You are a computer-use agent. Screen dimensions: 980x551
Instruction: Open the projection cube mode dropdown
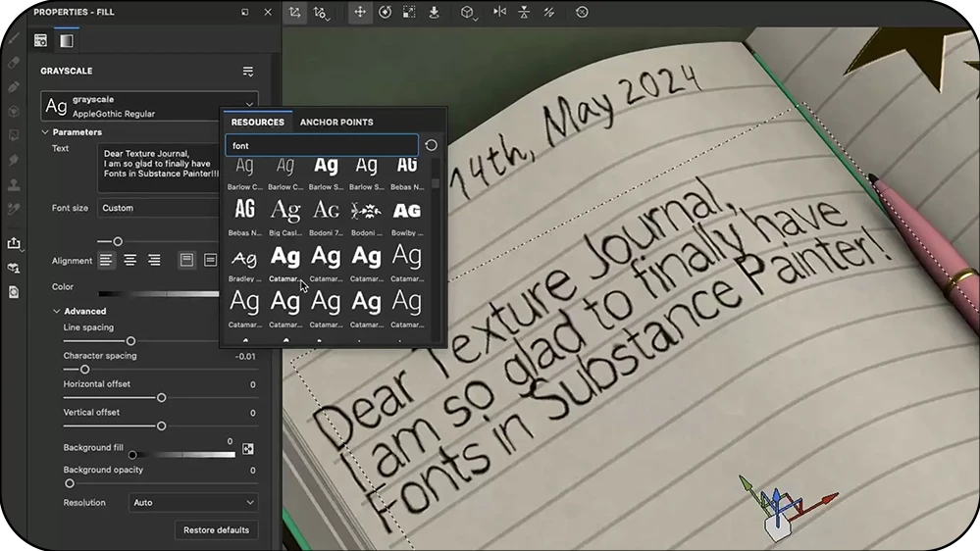(x=468, y=13)
